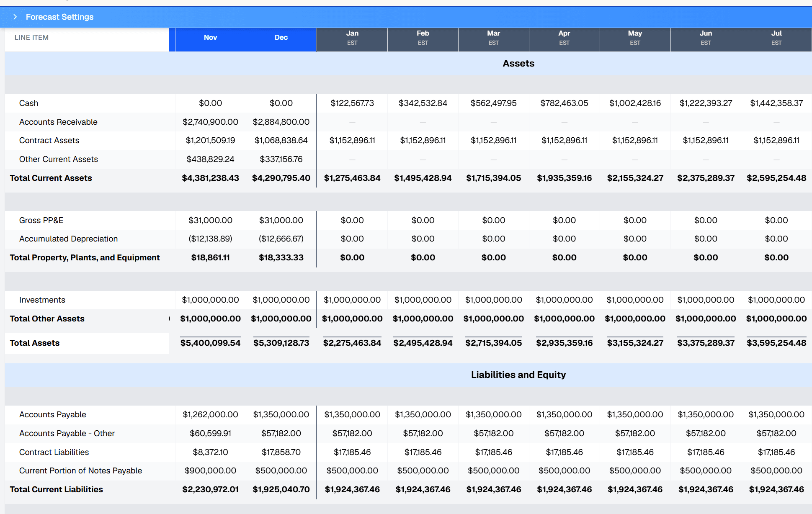
Task: Select the Other Current Assets row label
Action: [58, 159]
